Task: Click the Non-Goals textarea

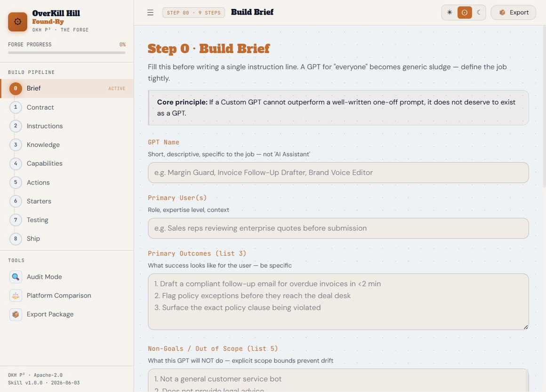Action: tap(338, 381)
